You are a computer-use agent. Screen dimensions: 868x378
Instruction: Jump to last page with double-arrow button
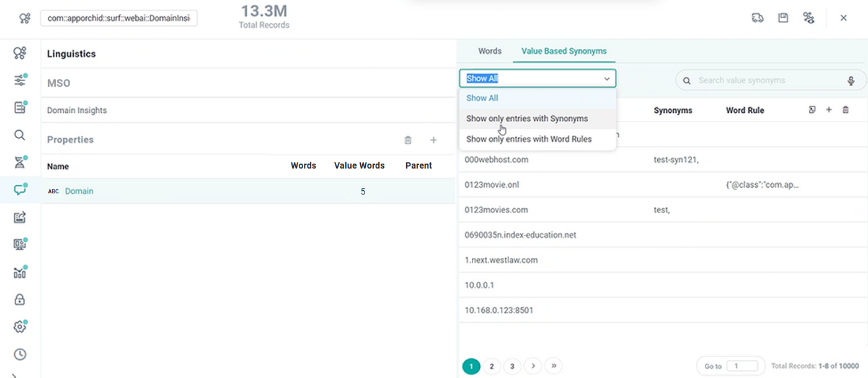coord(553,366)
